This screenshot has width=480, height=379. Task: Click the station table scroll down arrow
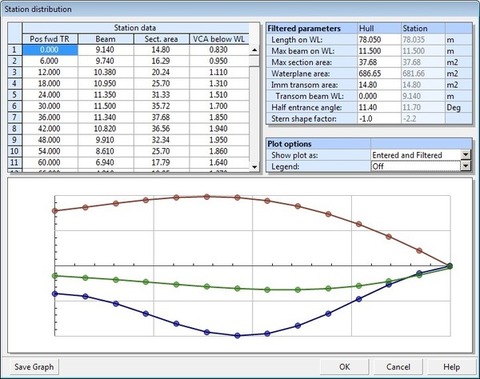[254, 167]
